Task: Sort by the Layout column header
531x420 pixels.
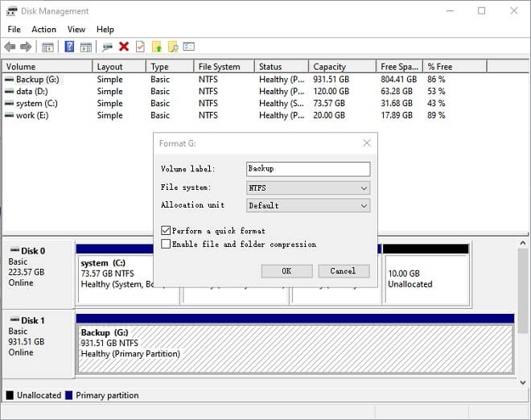Action: click(119, 67)
